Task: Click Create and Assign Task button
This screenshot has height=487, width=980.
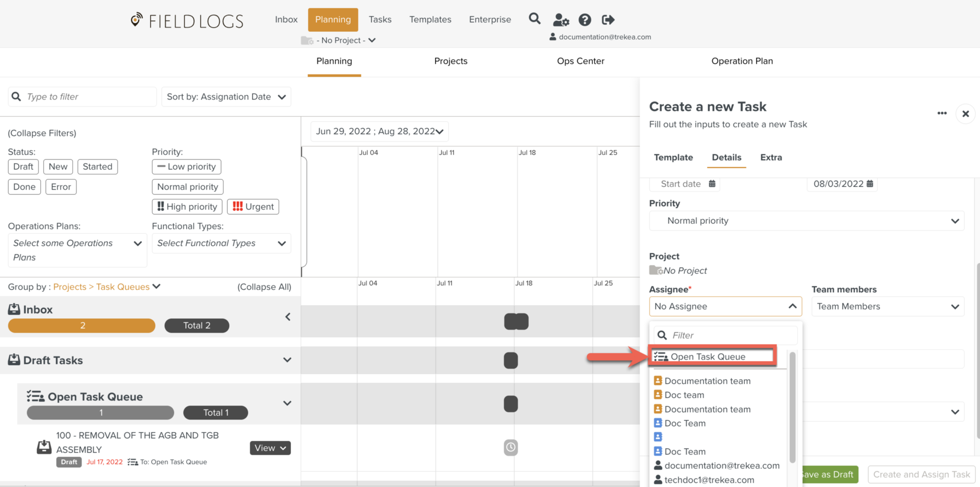Action: (x=921, y=474)
